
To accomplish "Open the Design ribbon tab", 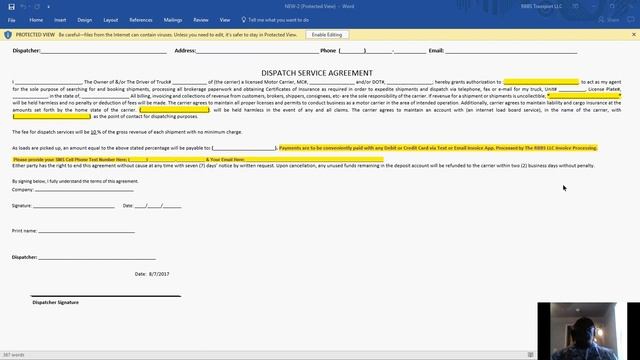I will pyautogui.click(x=84, y=20).
